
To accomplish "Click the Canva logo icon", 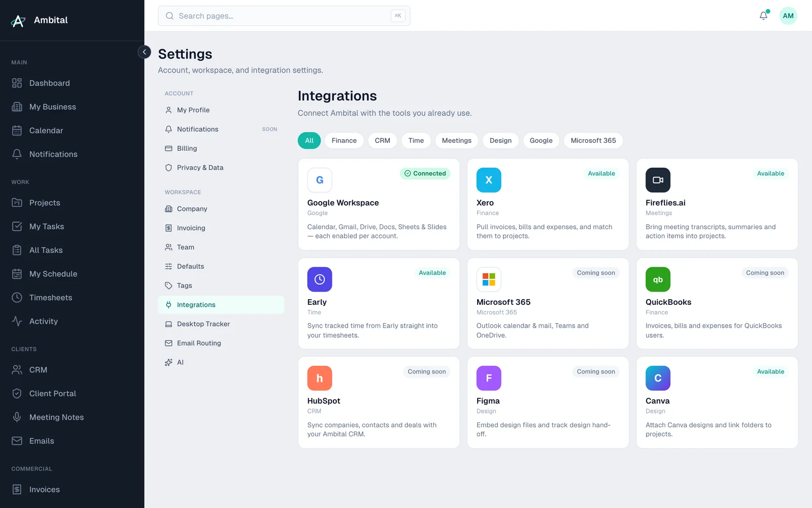I will coord(658,378).
